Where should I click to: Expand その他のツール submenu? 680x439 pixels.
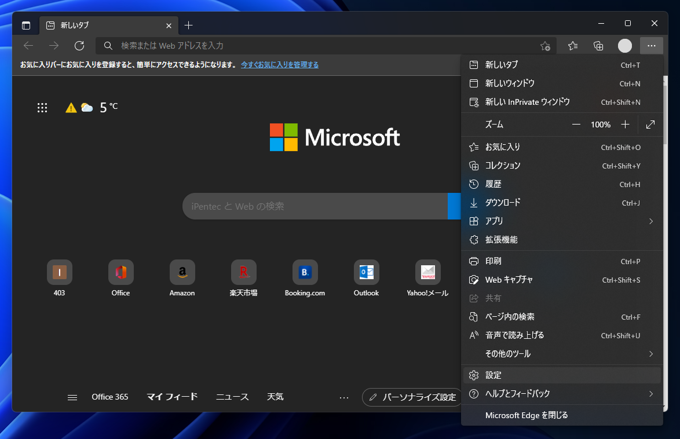[x=562, y=354]
